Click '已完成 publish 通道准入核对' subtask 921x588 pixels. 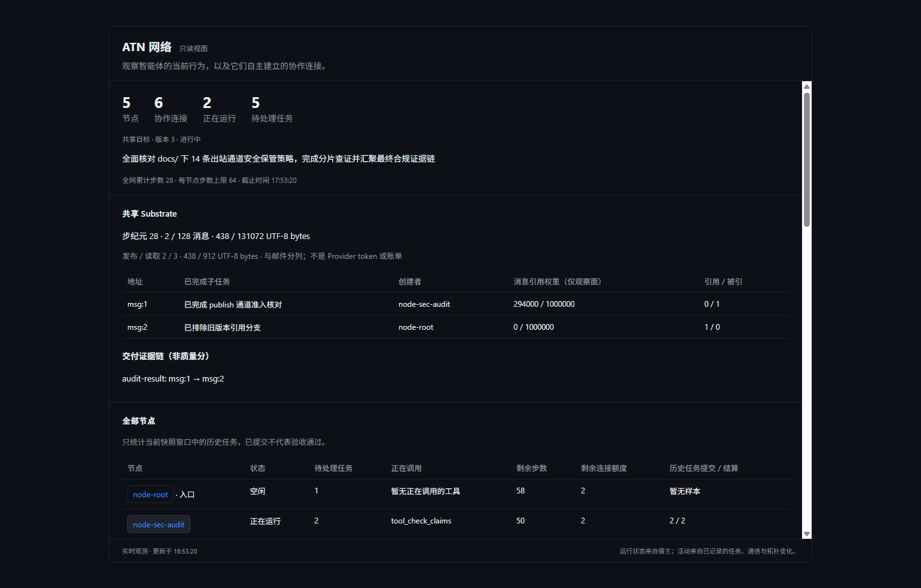233,305
